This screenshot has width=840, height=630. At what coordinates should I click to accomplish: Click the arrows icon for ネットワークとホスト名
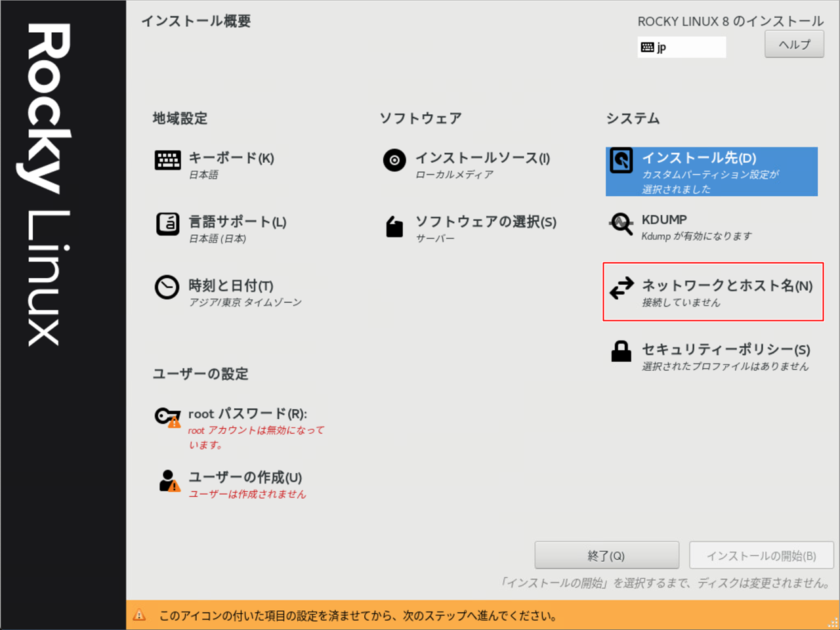(621, 287)
